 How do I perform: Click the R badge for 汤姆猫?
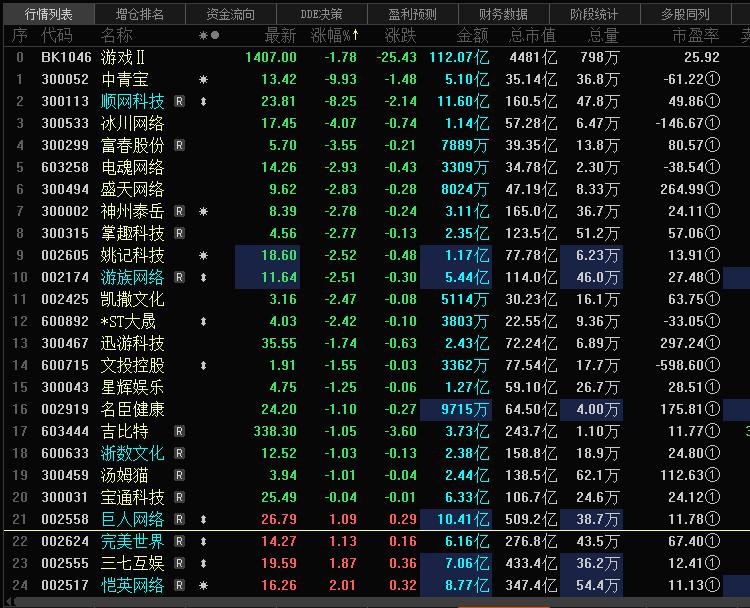point(179,475)
